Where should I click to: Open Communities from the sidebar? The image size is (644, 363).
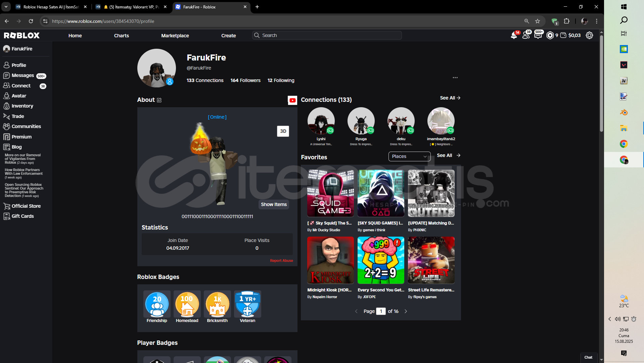[26, 126]
